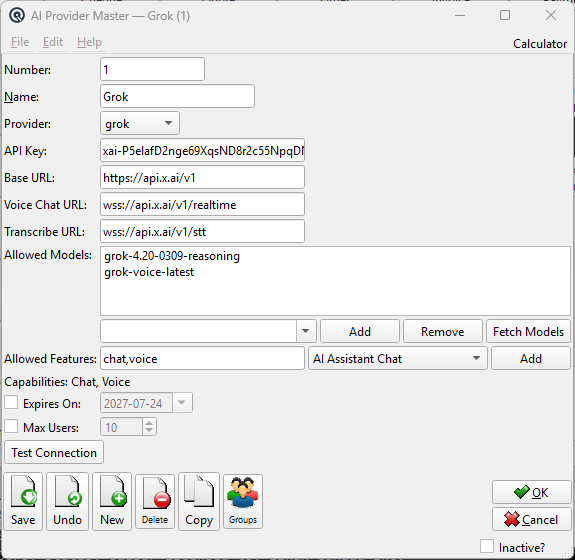Click the Remove model button

(443, 331)
